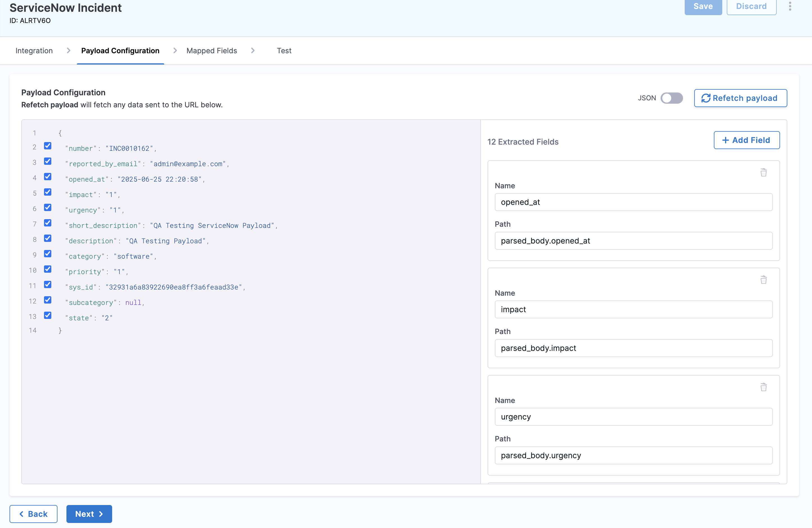Uncheck the "number" payload field checkbox
Viewport: 812px width, 528px height.
(48, 146)
